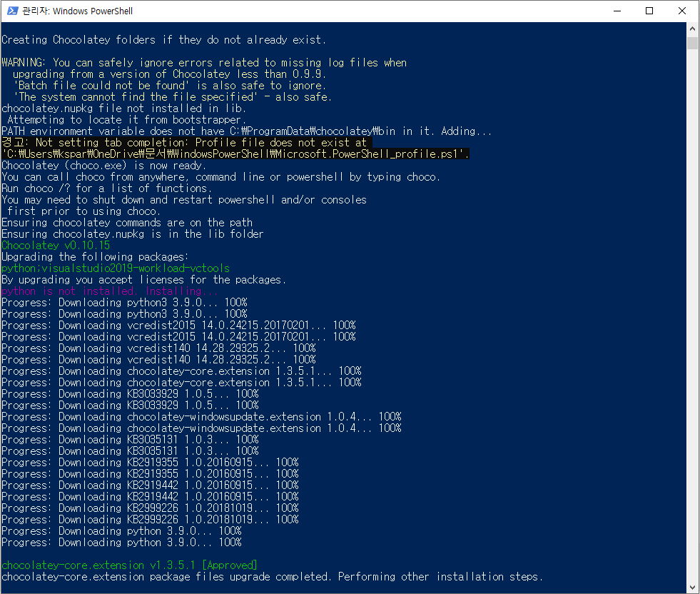Screen dimensions: 700x594
Task: Click the PowerShell icon in title bar
Action: pyautogui.click(x=13, y=11)
